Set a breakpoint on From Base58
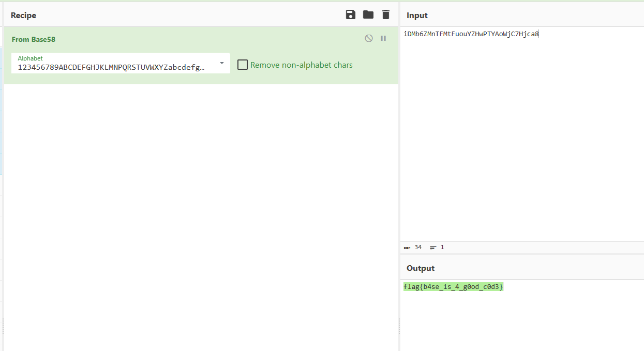644x351 pixels. 383,38
